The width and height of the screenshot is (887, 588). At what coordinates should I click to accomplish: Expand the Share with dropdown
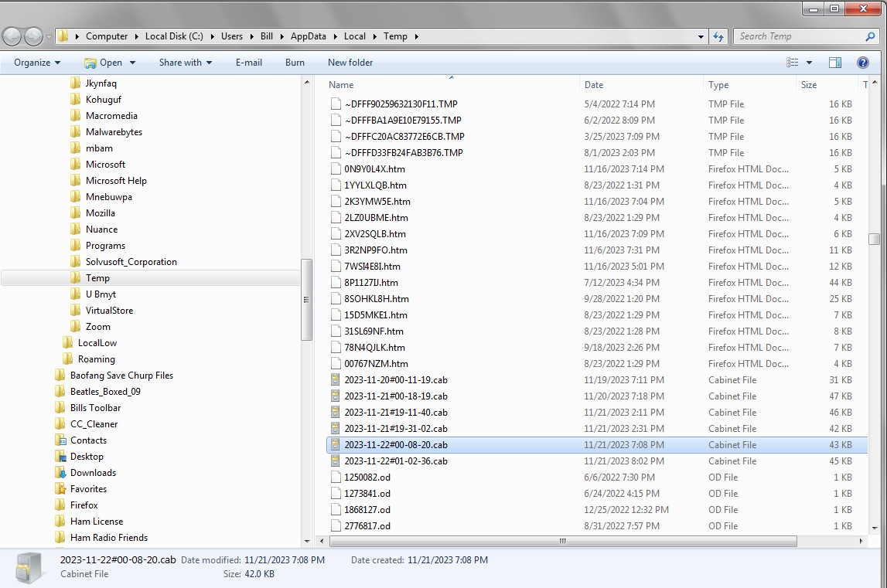185,63
